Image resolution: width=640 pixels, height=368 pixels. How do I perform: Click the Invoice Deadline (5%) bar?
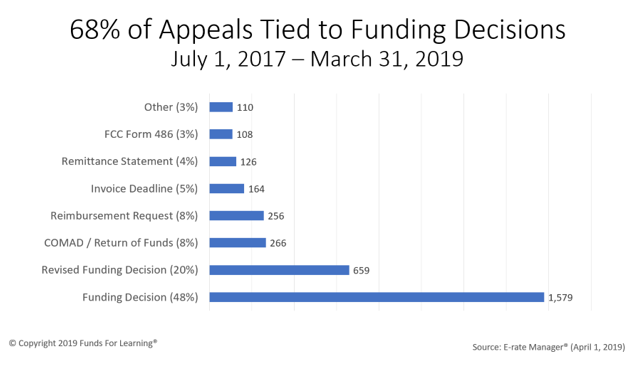tap(227, 188)
